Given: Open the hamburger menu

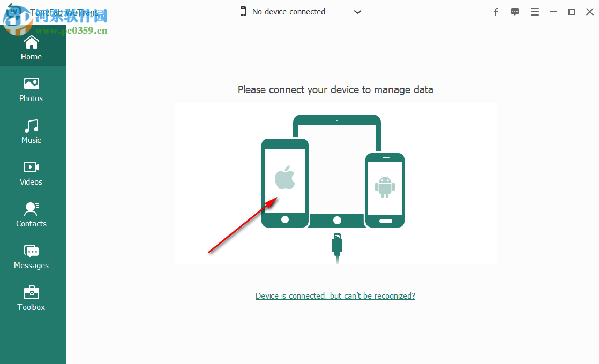Looking at the screenshot, I should [x=535, y=12].
